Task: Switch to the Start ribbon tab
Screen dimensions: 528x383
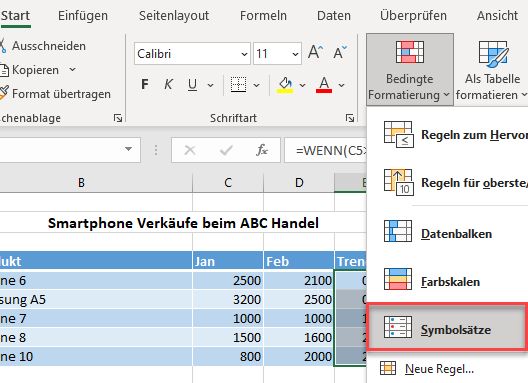Action: (x=15, y=15)
